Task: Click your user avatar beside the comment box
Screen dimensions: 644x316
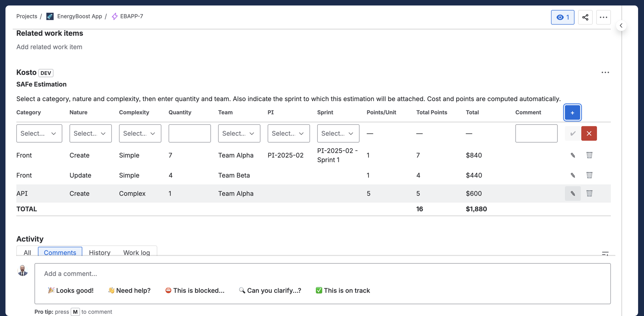Action: coord(22,270)
